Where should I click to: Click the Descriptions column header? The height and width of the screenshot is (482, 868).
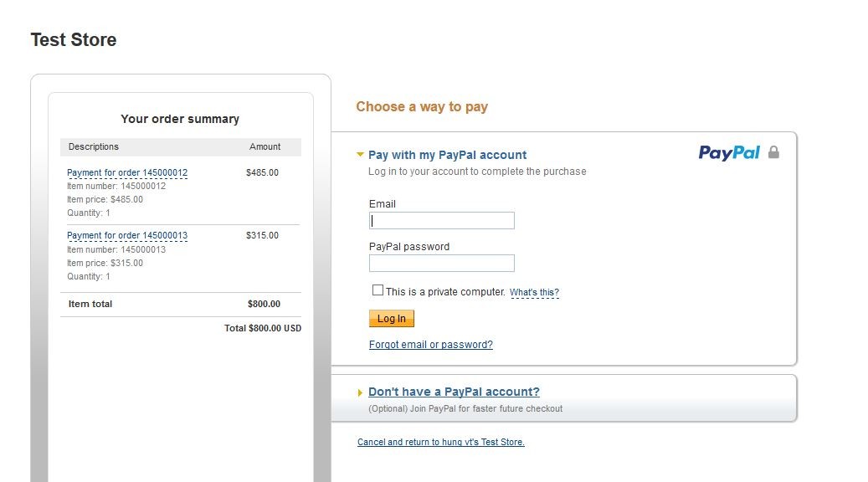[94, 146]
